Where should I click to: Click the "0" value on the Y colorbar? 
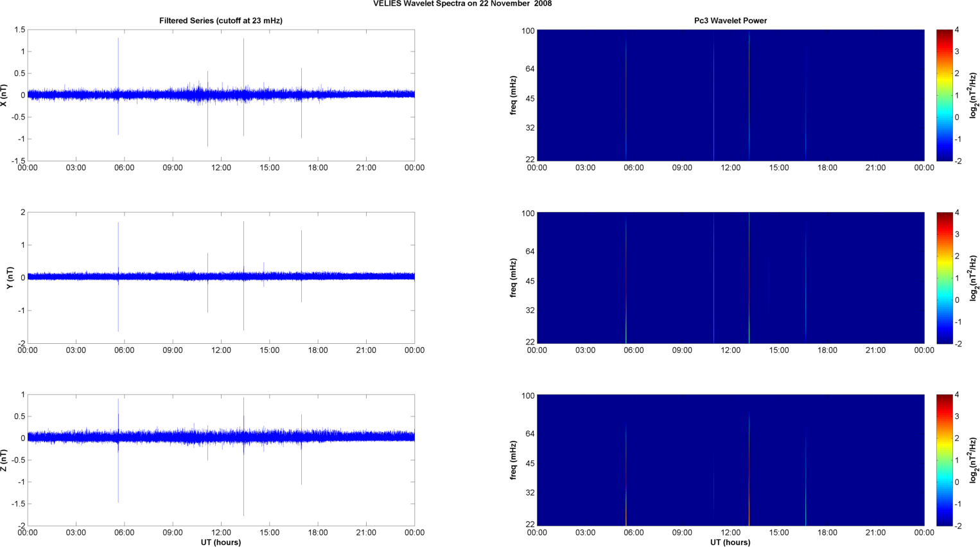957,300
